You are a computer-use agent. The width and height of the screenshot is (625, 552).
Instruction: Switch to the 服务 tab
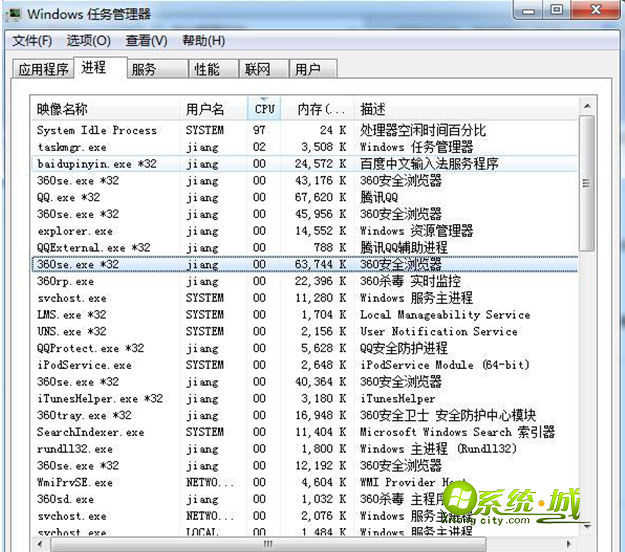click(x=158, y=69)
